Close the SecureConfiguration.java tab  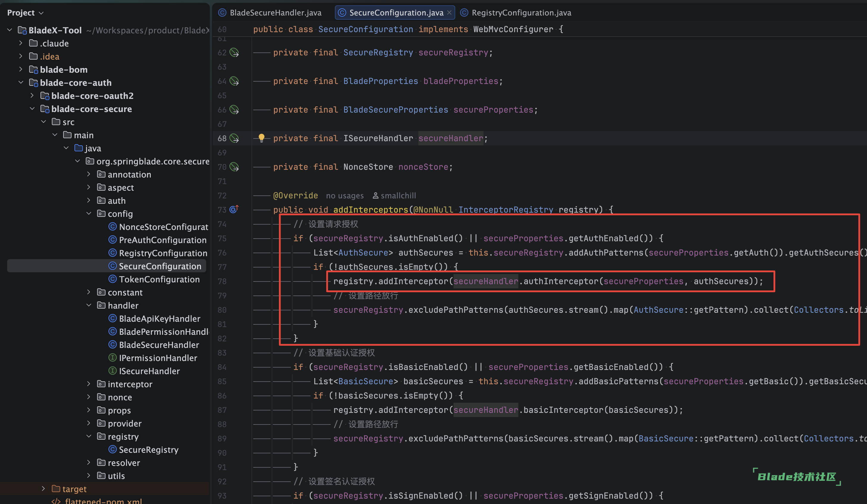click(x=449, y=13)
